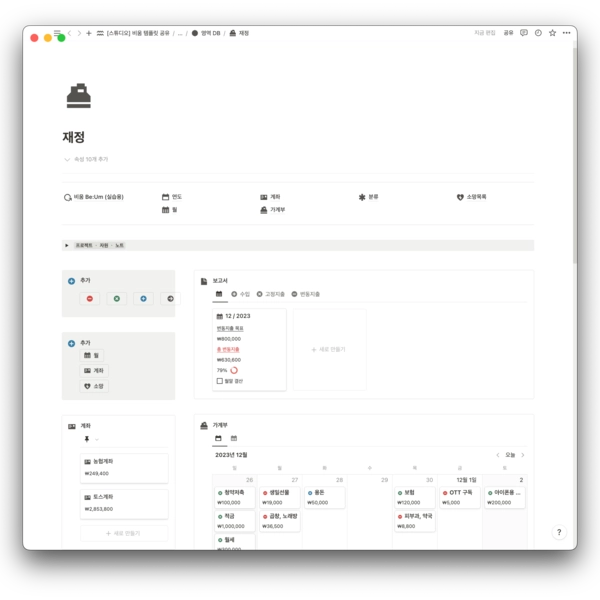Switch to the 변동지출 tab
This screenshot has height=600, width=600.
[x=305, y=294]
